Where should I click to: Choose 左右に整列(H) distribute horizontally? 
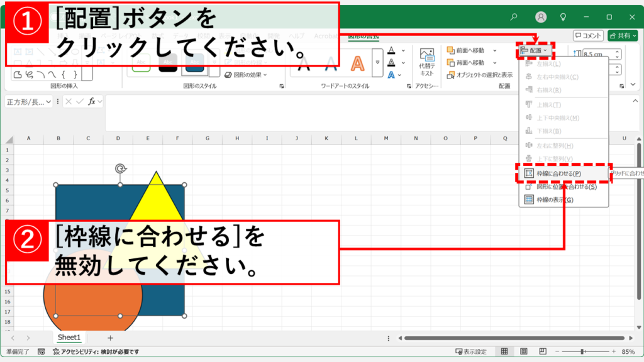pos(563,146)
